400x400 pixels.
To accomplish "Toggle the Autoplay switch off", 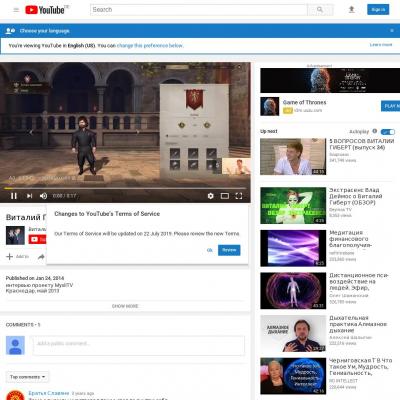I will click(x=388, y=132).
